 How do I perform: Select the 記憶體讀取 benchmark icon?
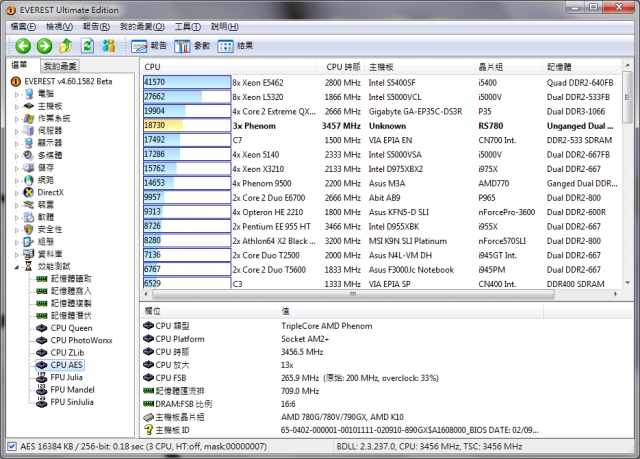point(42,279)
